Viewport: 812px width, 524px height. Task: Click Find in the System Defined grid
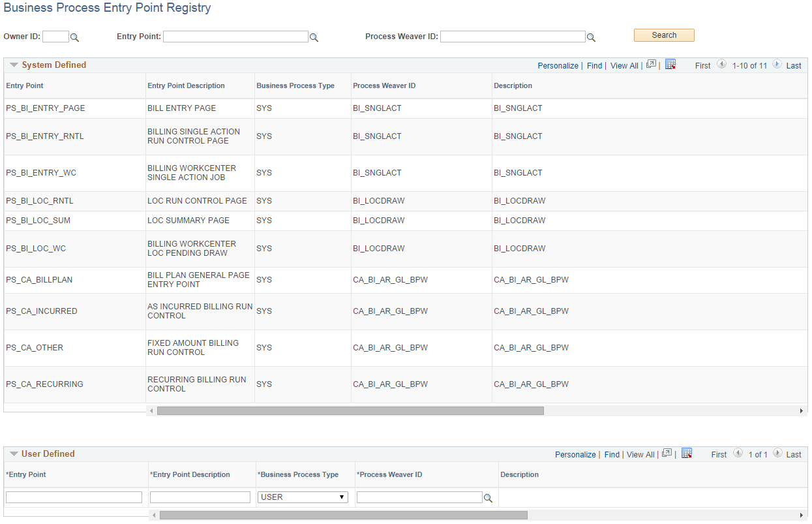point(594,65)
